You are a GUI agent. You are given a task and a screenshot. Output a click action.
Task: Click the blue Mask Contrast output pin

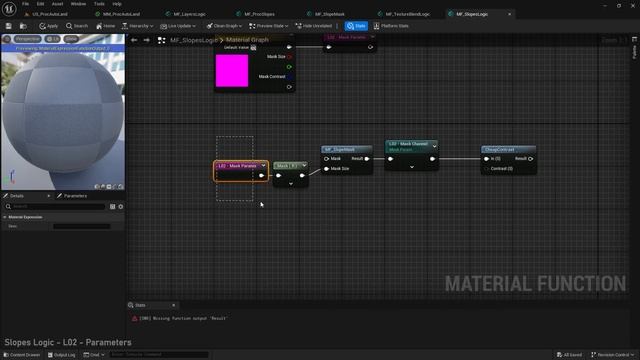[x=289, y=77]
